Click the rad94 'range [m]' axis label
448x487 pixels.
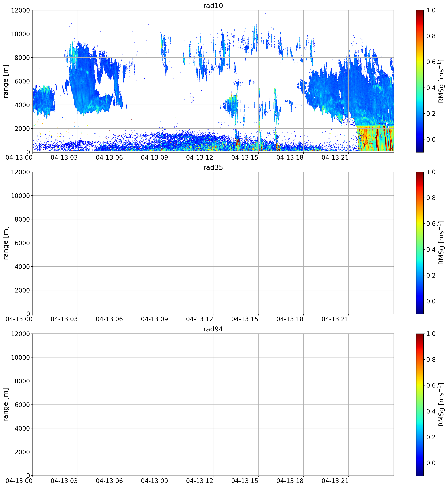click(x=6, y=405)
